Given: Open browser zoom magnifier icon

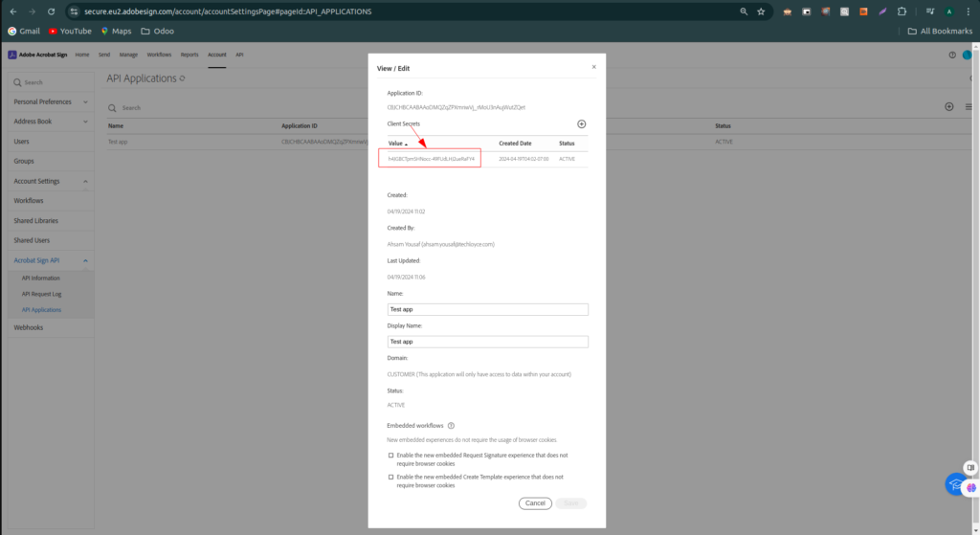Looking at the screenshot, I should pyautogui.click(x=743, y=11).
